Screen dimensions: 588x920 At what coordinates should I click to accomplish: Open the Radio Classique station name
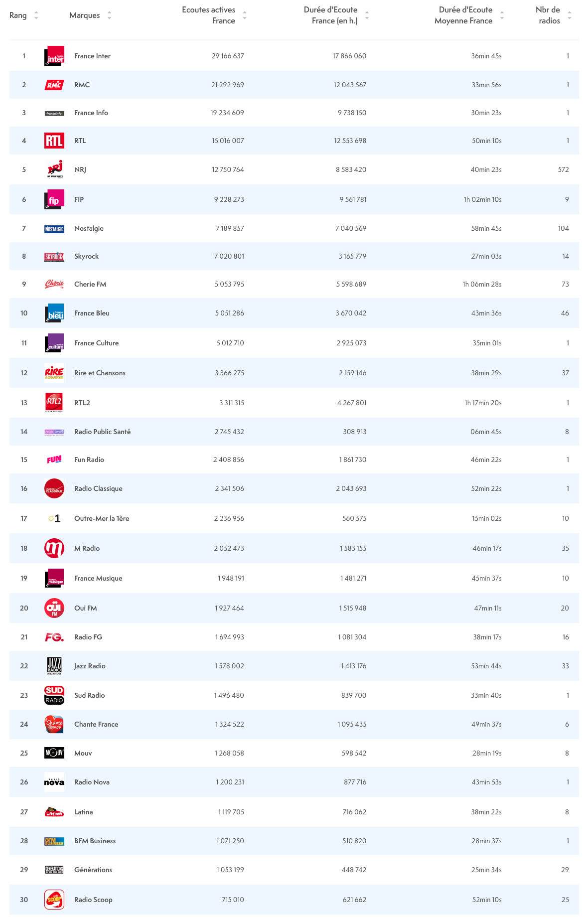pyautogui.click(x=98, y=488)
